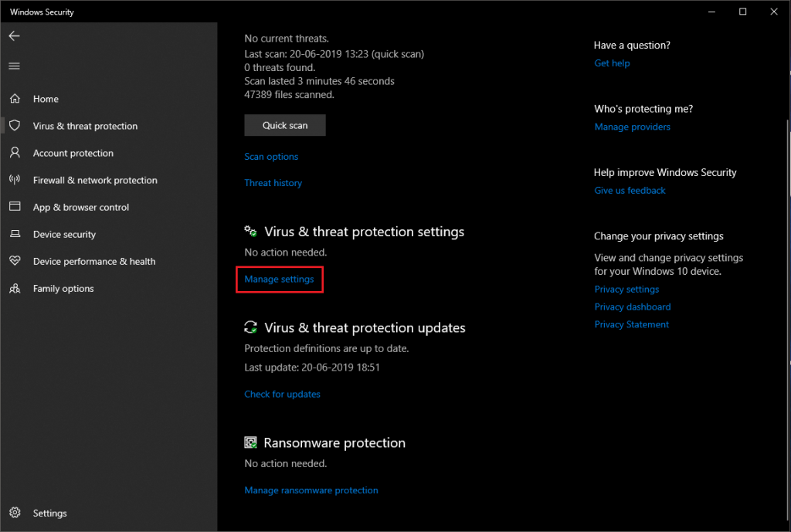The height and width of the screenshot is (532, 791).
Task: Click 'Last update: 20-06-2019 18:51' text
Action: 312,367
